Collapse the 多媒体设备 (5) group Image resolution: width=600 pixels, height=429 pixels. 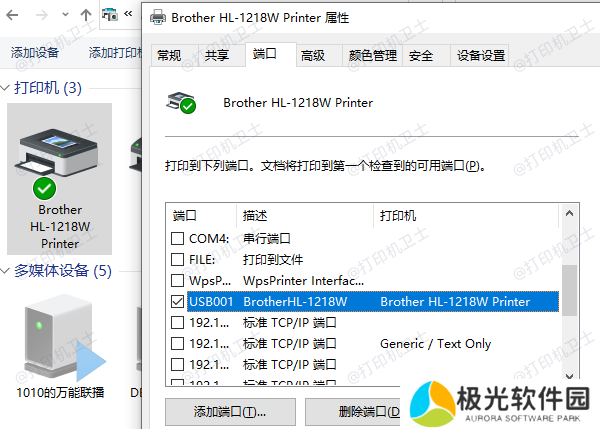(x=5, y=271)
